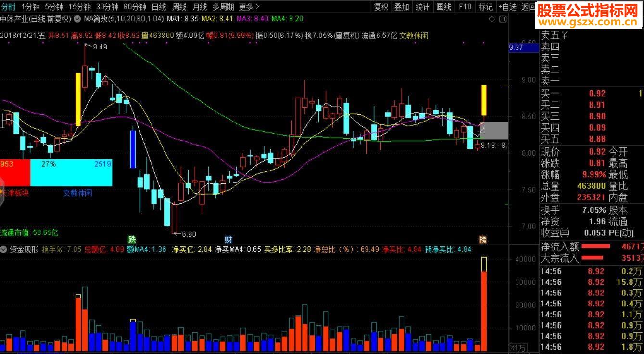Click the 标记 mark button
The image size is (644, 354).
(x=486, y=7)
